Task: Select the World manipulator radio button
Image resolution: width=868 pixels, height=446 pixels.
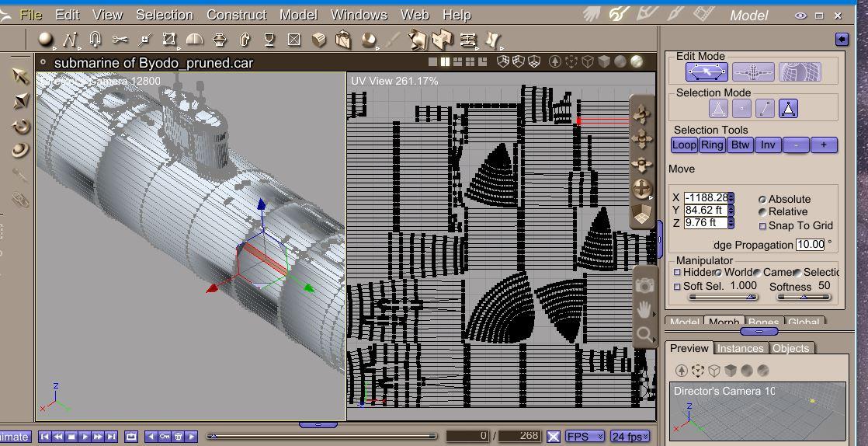Action: (x=718, y=273)
